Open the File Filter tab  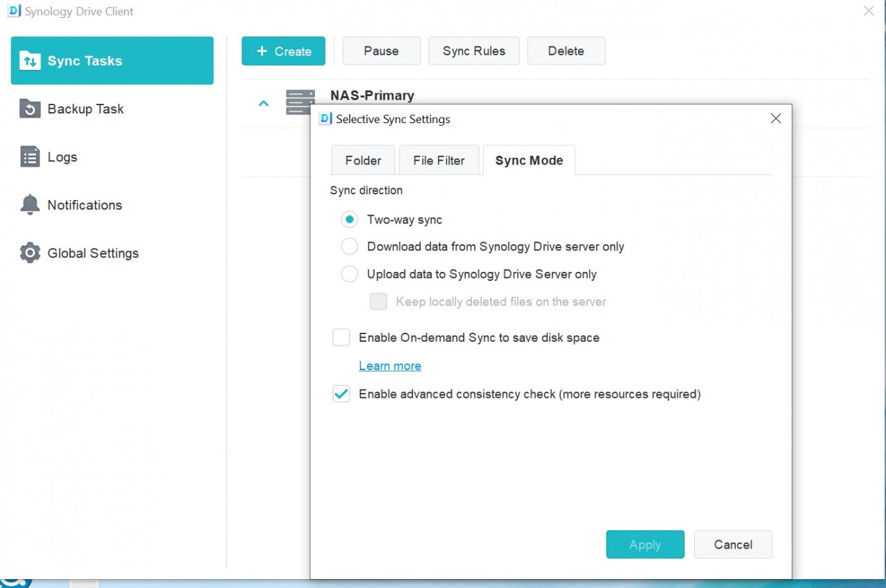(439, 160)
